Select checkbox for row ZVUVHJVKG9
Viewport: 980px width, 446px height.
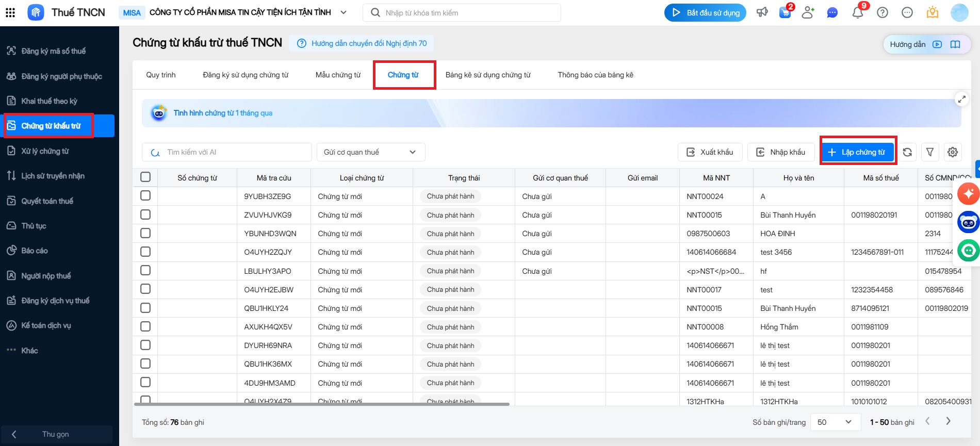[145, 214]
